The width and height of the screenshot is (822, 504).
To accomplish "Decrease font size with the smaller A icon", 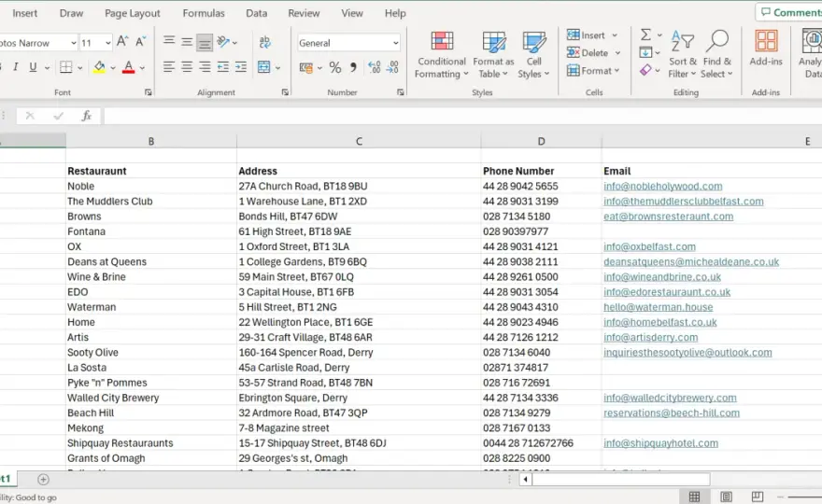I will (x=140, y=42).
